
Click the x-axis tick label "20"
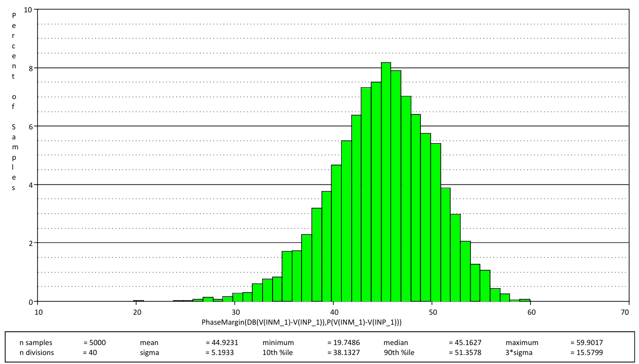[137, 312]
